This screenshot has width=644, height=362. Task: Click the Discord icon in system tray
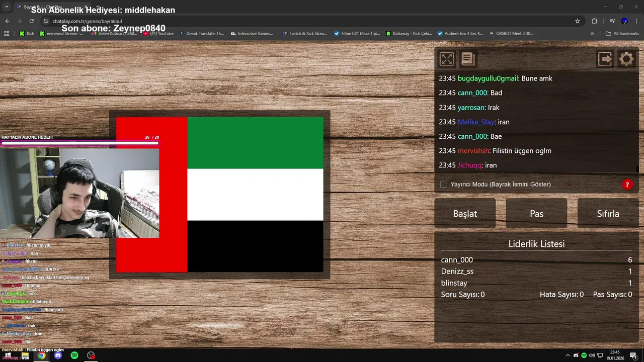(576, 355)
